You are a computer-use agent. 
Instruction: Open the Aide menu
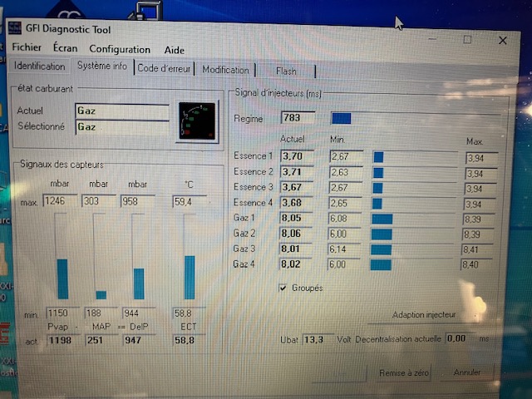coord(174,50)
